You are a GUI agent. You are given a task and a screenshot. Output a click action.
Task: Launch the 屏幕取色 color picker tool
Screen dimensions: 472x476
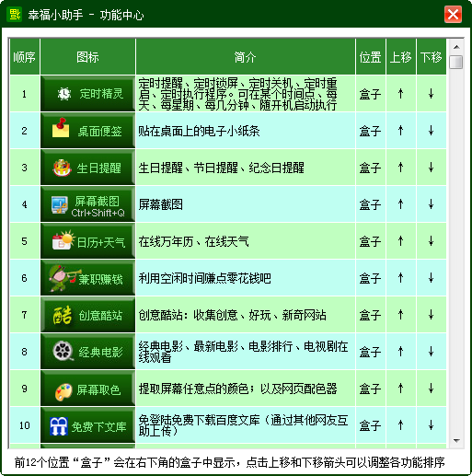pos(87,389)
